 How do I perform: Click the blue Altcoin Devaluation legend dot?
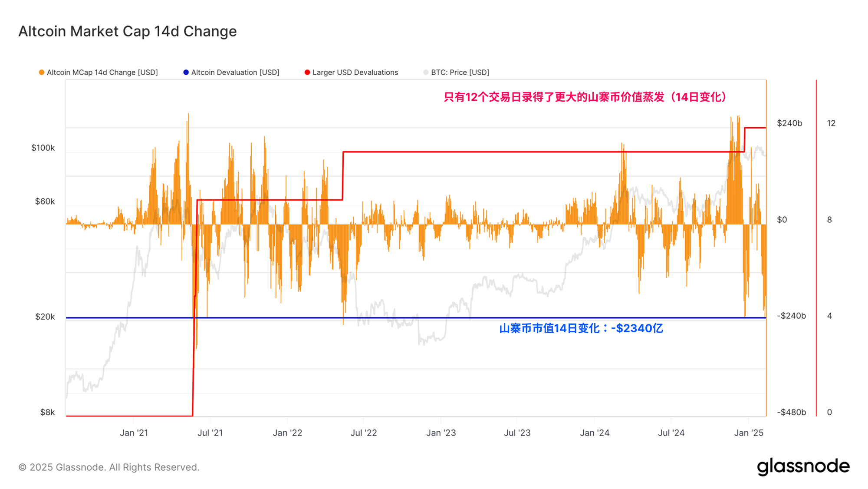[x=186, y=73]
